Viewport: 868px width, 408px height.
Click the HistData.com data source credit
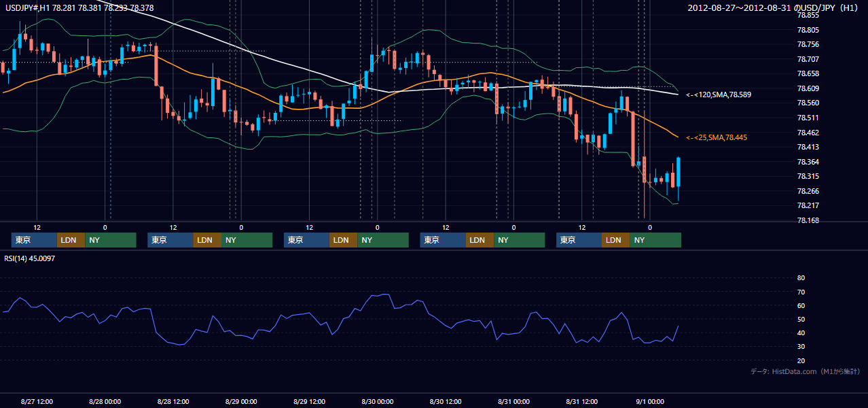pos(805,371)
